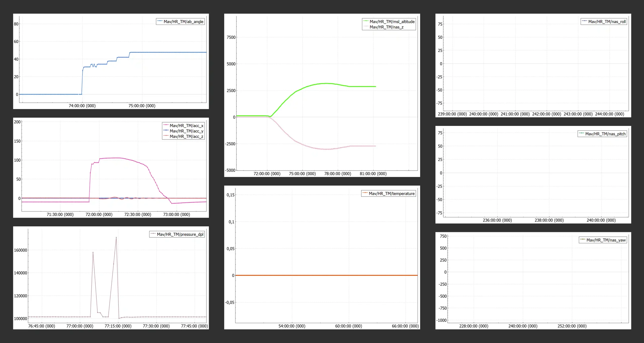Click the 74:00:00 (000) tick on ab_angle plot

[x=82, y=106]
